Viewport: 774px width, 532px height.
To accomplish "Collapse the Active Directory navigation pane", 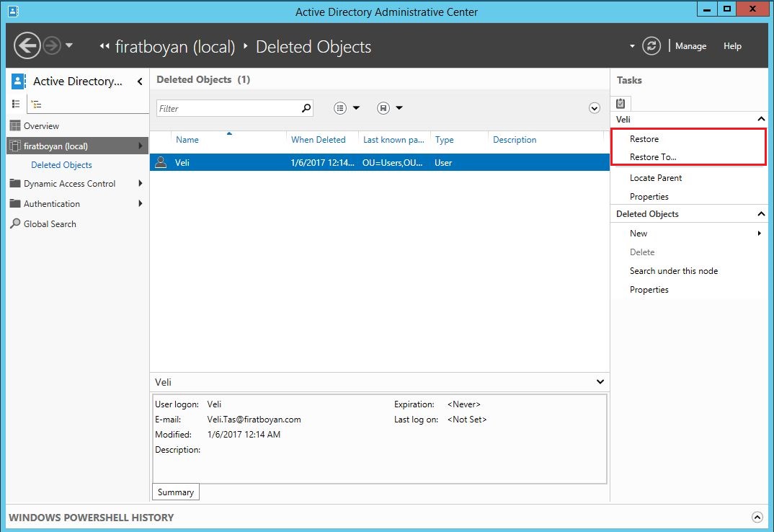I will (x=140, y=81).
